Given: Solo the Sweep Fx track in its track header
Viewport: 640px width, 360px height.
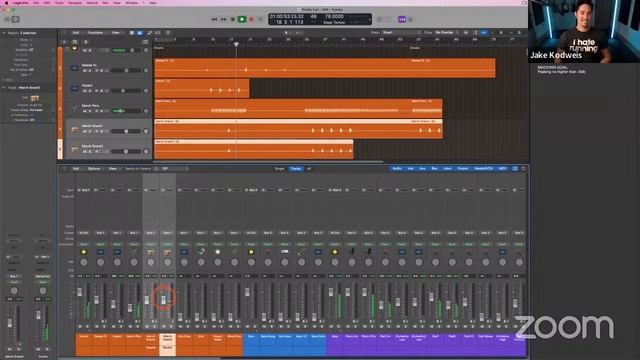Looking at the screenshot, I should pos(90,71).
